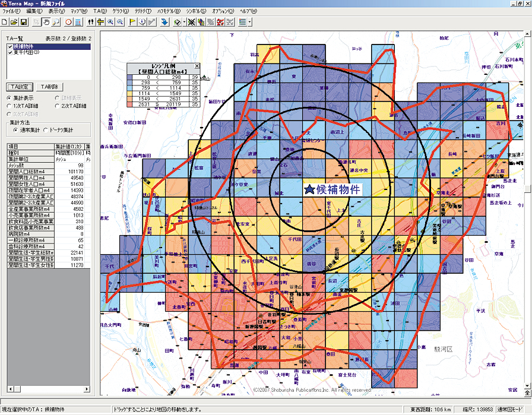Select the 通常集計 radio button
The width and height of the screenshot is (532, 415).
point(15,130)
